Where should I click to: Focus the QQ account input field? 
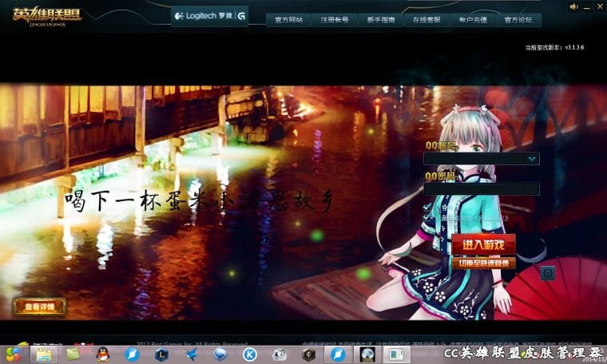click(481, 159)
